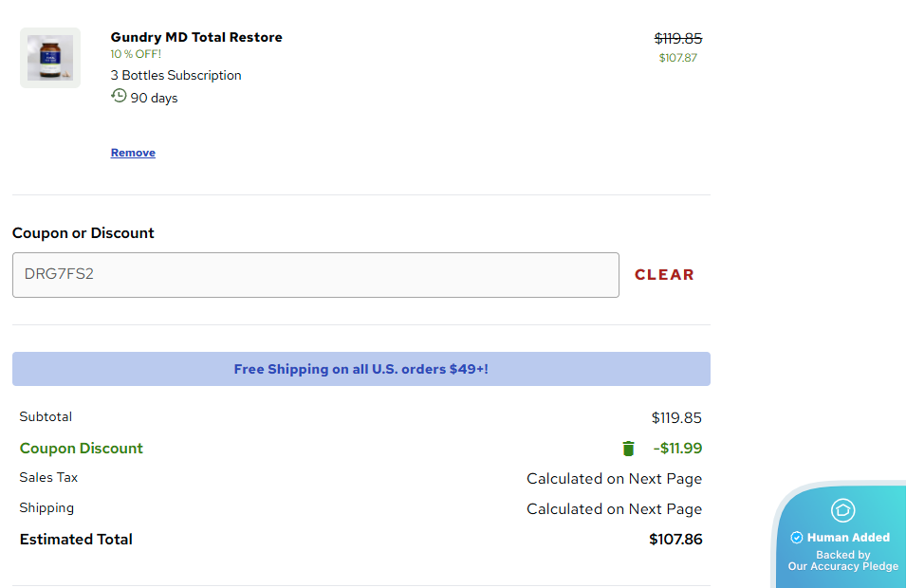Click into the coupon code input field
The image size is (906, 588).
(x=315, y=275)
